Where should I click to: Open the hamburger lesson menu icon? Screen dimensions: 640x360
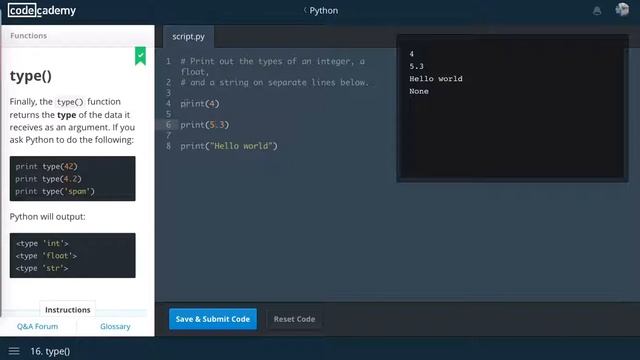[x=14, y=351]
